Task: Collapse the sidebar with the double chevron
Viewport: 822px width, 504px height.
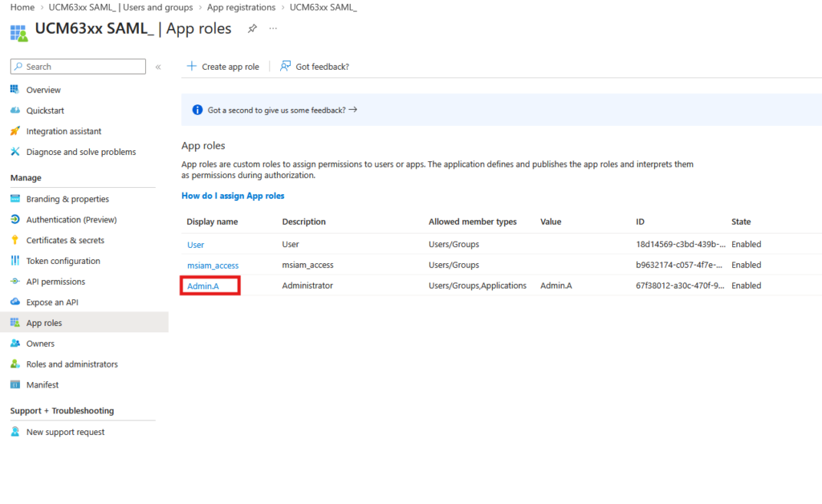Action: tap(158, 67)
